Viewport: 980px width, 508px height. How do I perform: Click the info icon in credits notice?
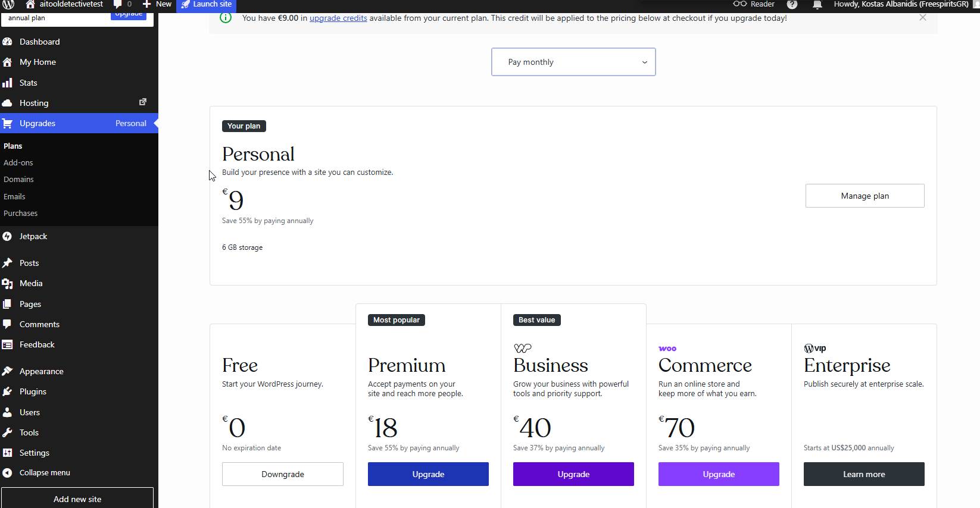226,17
